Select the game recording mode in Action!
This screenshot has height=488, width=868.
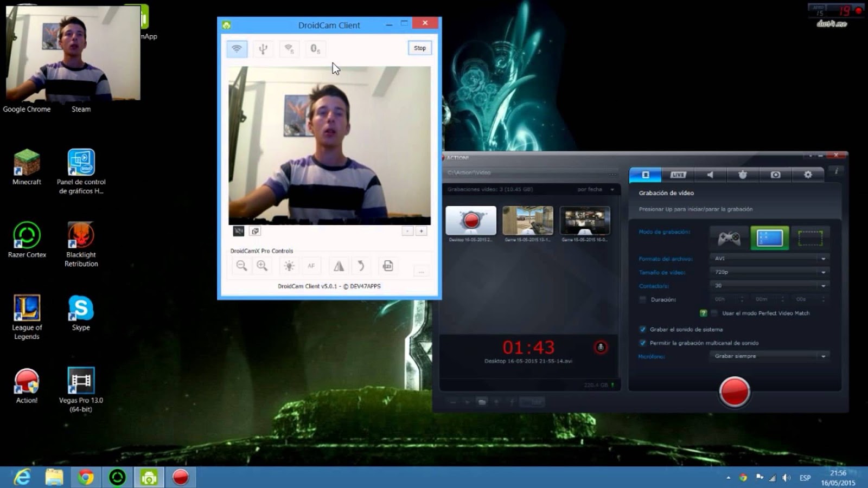point(729,237)
